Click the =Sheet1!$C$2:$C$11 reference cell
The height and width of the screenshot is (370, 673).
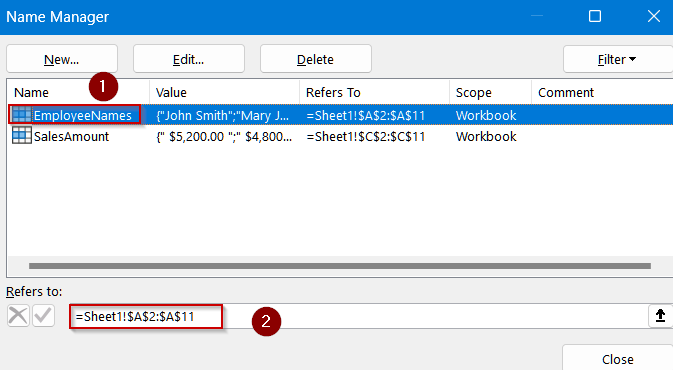coord(366,136)
